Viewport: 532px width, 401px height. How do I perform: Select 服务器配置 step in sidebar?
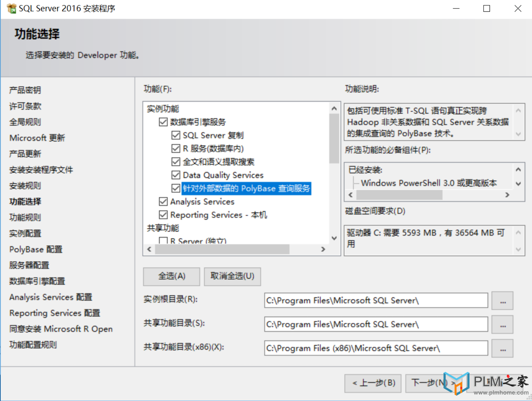29,265
